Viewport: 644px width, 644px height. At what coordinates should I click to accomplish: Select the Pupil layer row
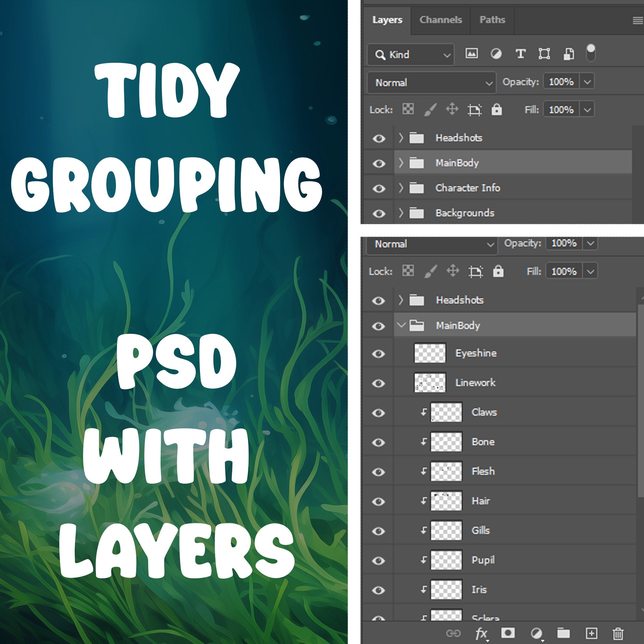click(515, 560)
